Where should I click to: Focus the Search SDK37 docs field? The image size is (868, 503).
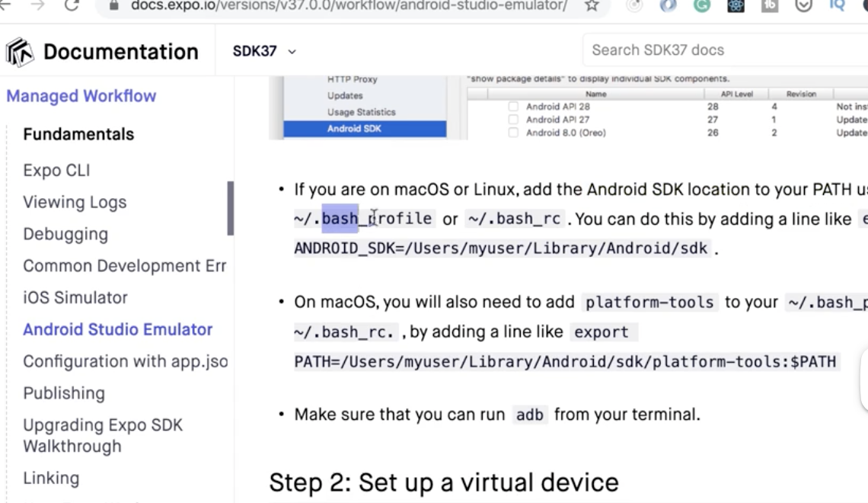point(725,50)
